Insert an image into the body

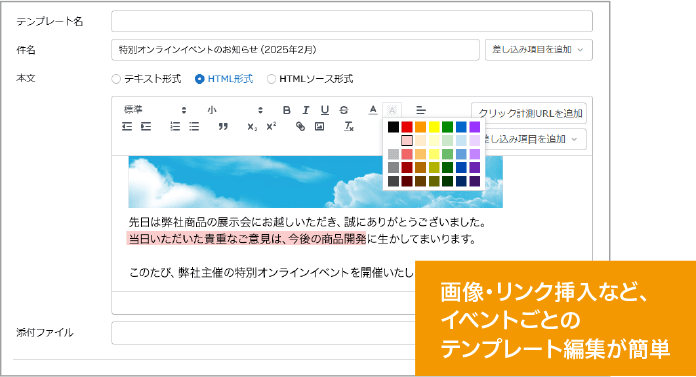click(319, 127)
